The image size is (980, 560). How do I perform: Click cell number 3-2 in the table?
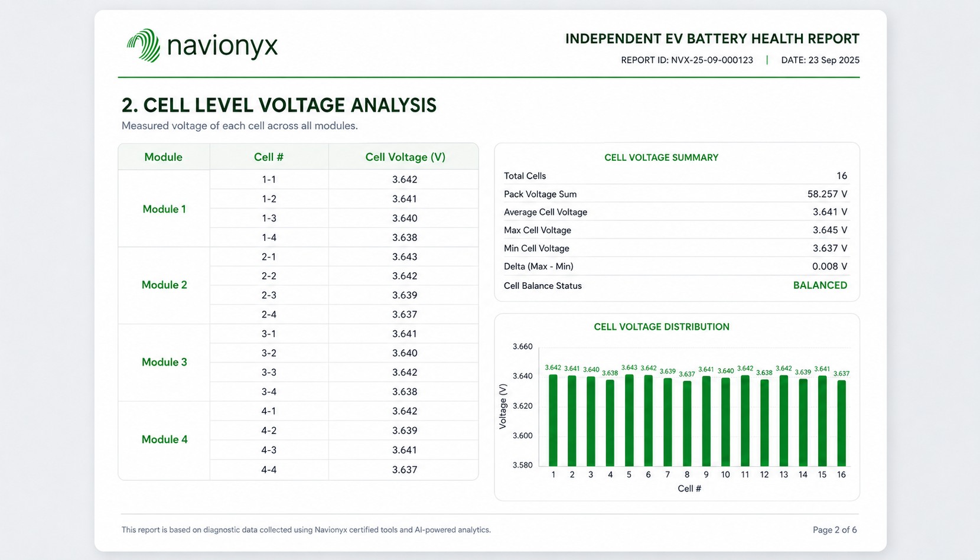pos(269,353)
